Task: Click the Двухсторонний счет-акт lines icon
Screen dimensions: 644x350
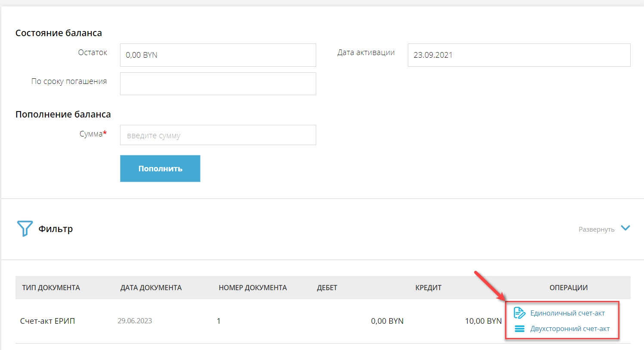Action: (520, 329)
